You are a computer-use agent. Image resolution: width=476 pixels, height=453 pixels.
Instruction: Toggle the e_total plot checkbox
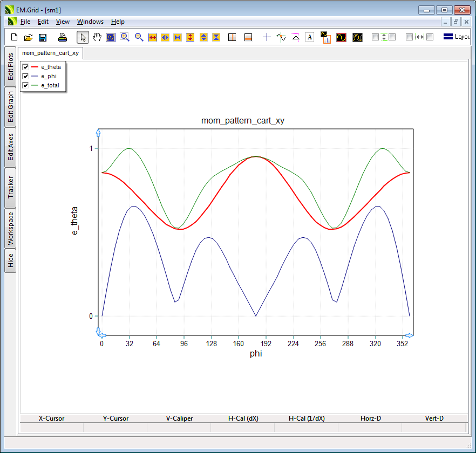coord(25,85)
